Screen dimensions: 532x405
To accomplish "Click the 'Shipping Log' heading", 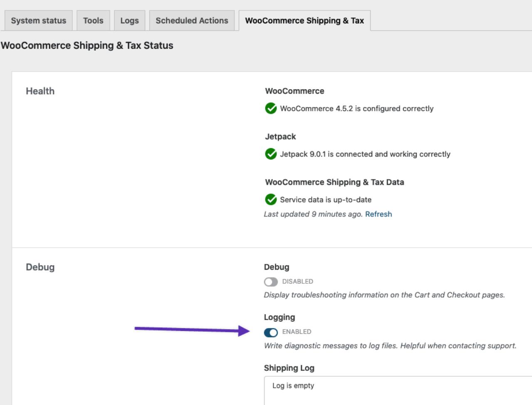I will 289,368.
